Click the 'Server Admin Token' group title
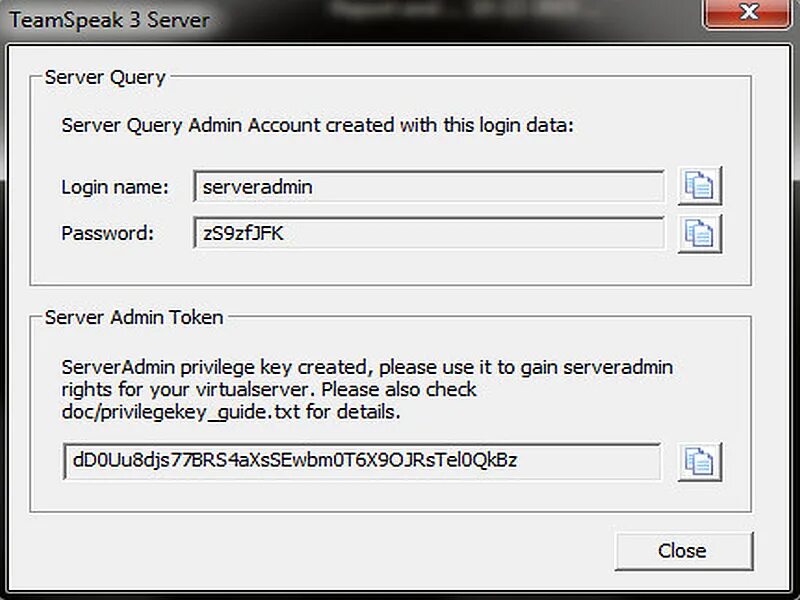Screen dimensions: 800x600 click(x=134, y=317)
